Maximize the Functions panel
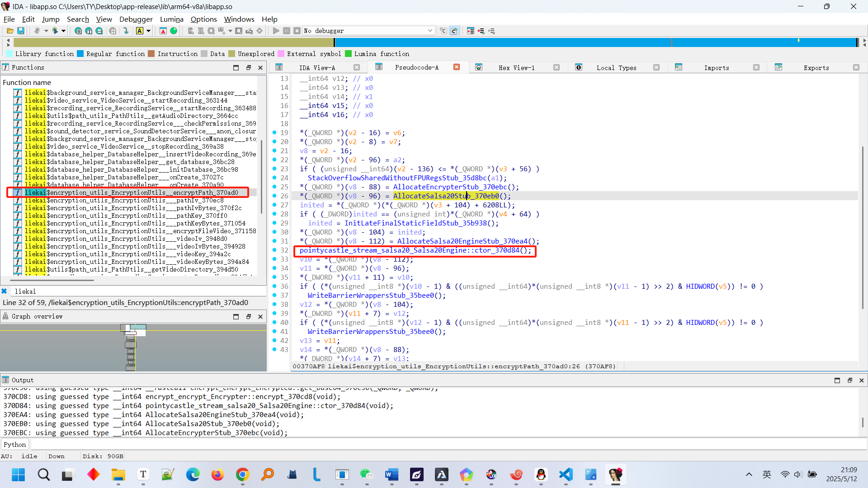 [236, 67]
